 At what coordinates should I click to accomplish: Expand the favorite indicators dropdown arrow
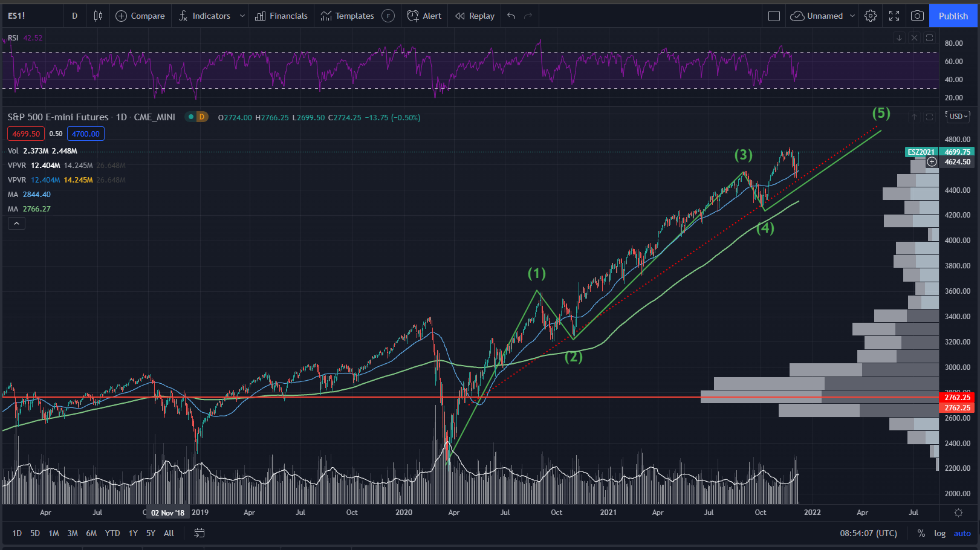242,16
